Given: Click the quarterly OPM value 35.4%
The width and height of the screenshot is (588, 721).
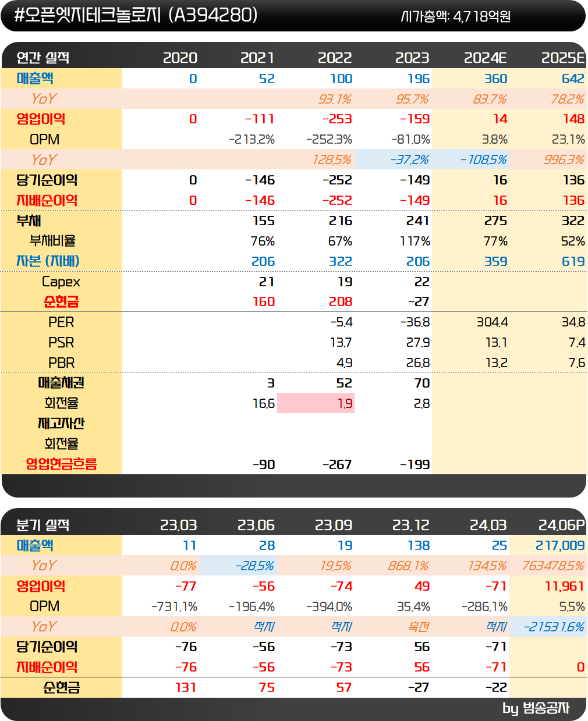Looking at the screenshot, I should 413,606.
